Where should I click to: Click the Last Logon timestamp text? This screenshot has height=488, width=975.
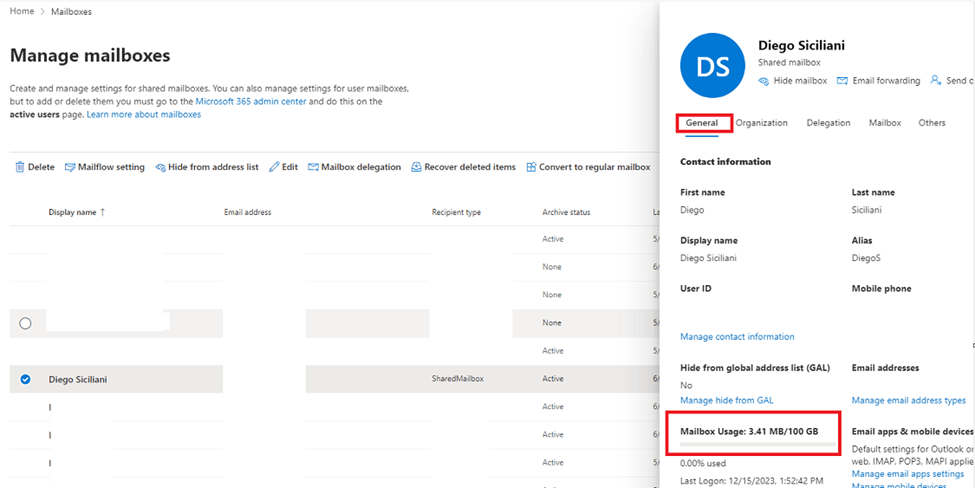point(751,481)
